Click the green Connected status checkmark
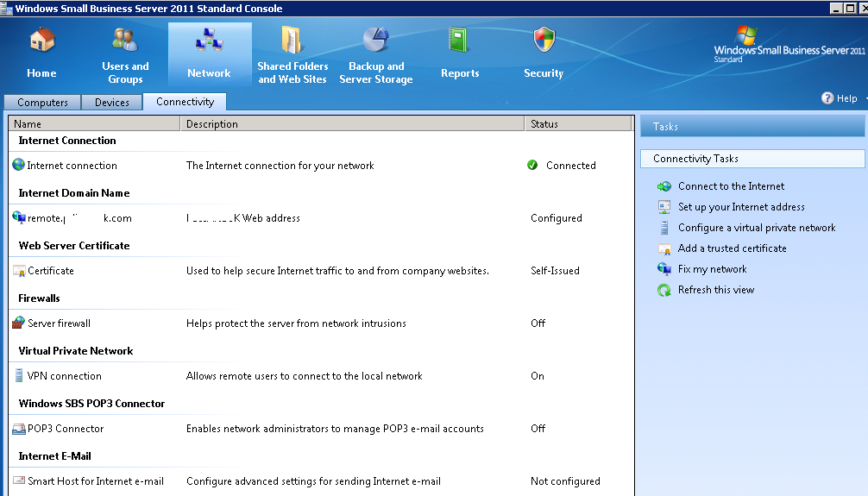This screenshot has height=496, width=868. [532, 165]
